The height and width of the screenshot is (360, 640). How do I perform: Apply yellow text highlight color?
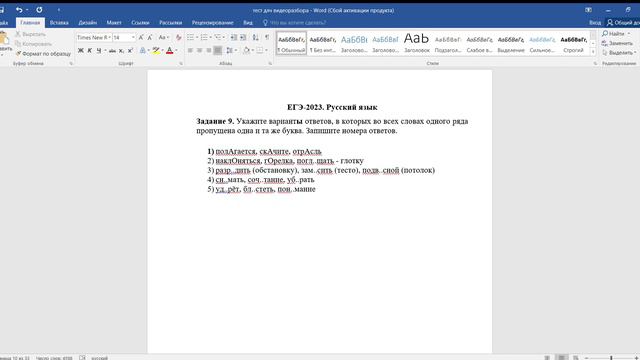coord(156,50)
